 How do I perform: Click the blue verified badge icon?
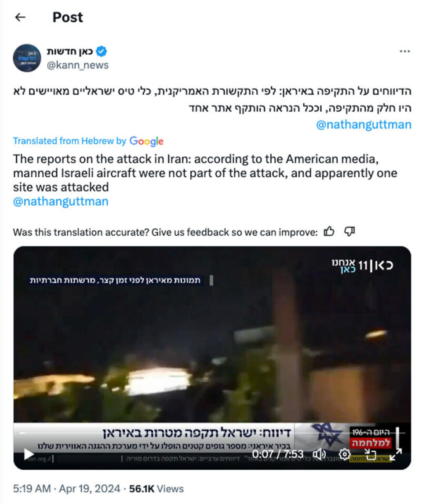pos(102,51)
